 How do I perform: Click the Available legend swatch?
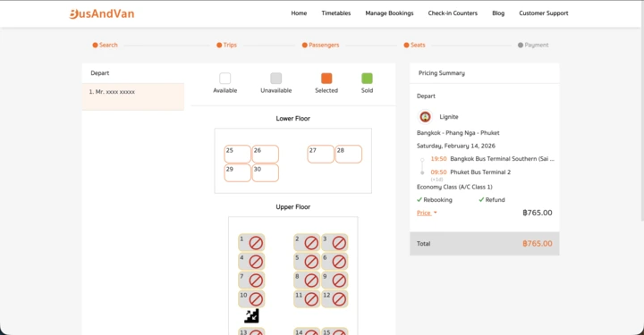coord(225,78)
